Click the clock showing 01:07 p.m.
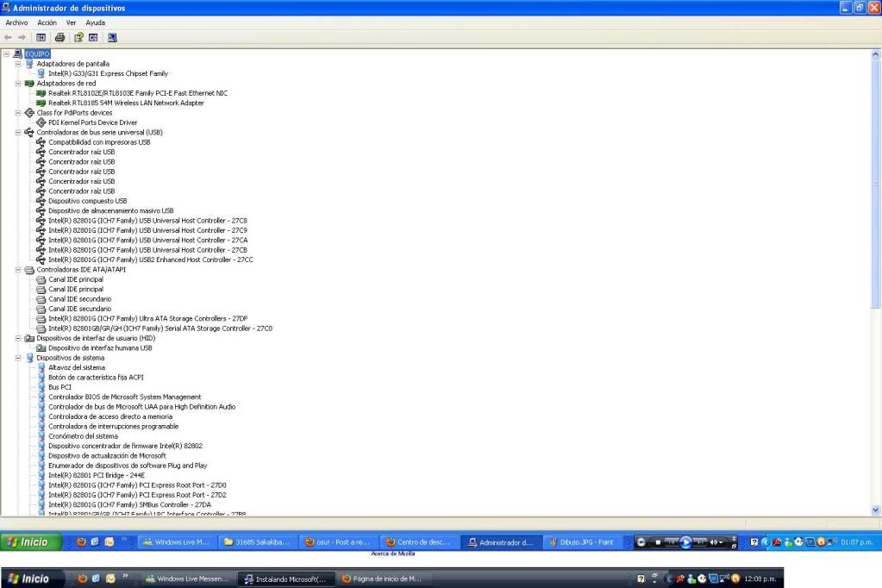882x588 pixels. [x=857, y=542]
